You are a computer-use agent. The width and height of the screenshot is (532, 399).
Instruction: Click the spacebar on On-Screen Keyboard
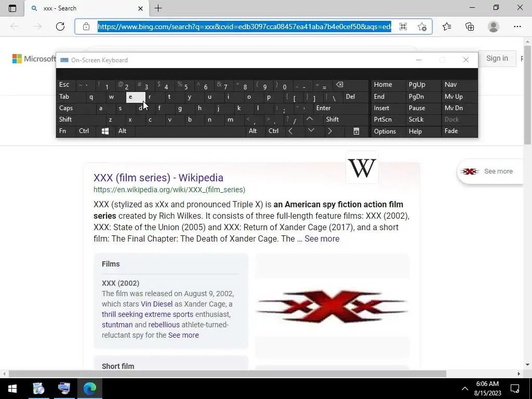click(x=191, y=131)
